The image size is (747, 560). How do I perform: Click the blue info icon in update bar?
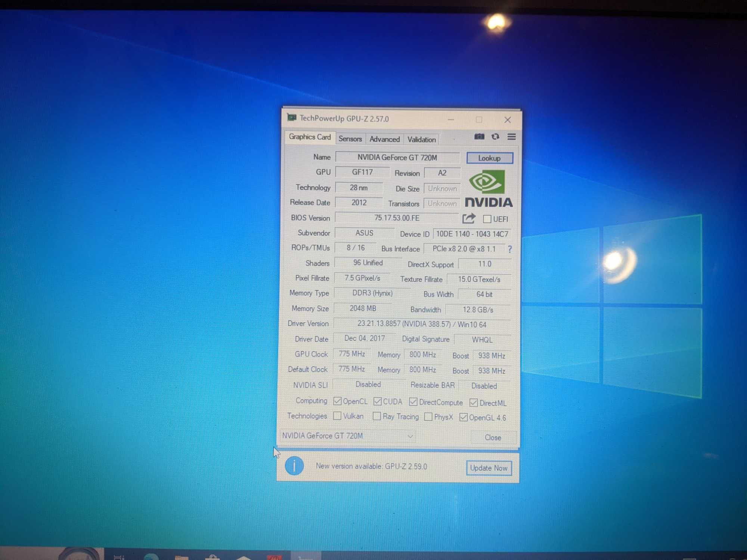294,466
